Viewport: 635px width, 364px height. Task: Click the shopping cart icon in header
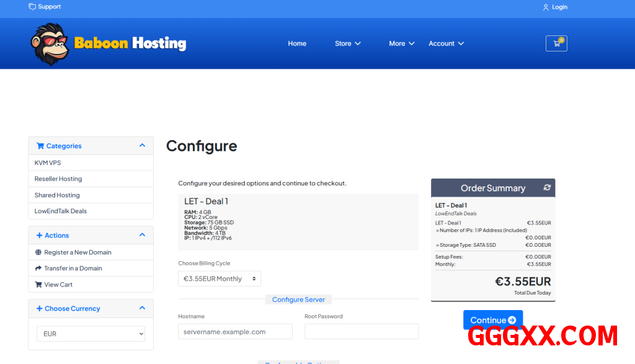click(556, 43)
